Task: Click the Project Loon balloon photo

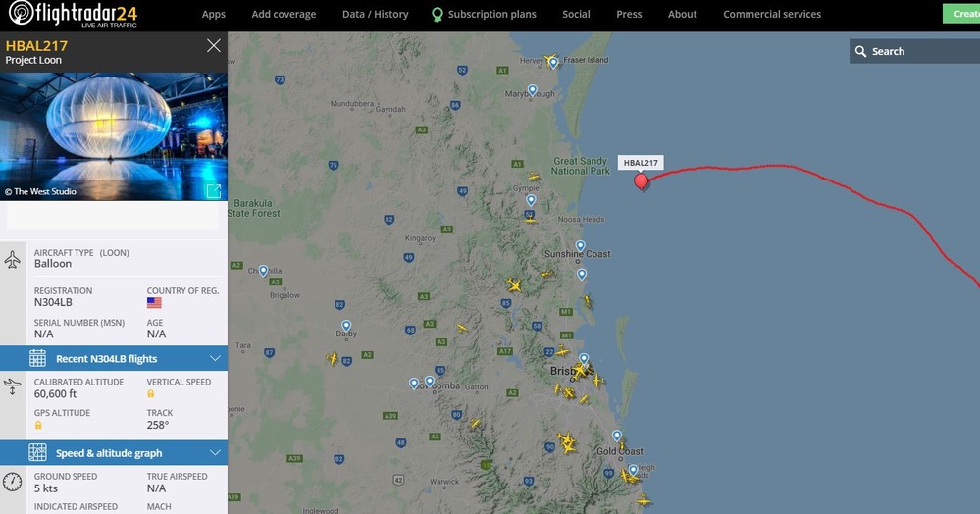Action: click(x=114, y=136)
